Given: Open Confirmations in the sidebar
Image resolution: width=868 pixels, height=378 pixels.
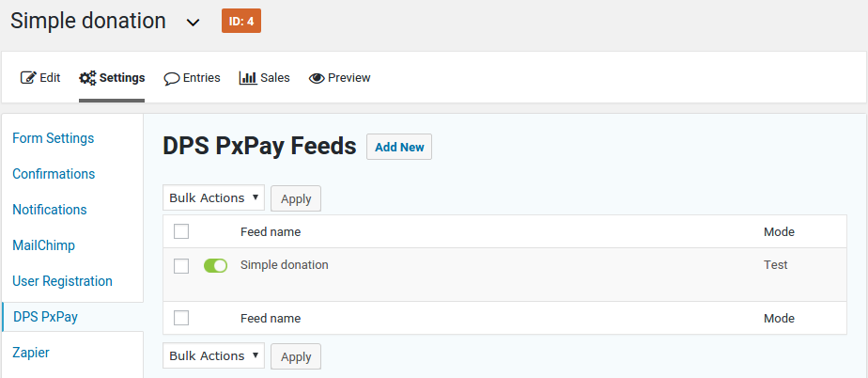Looking at the screenshot, I should tap(54, 174).
